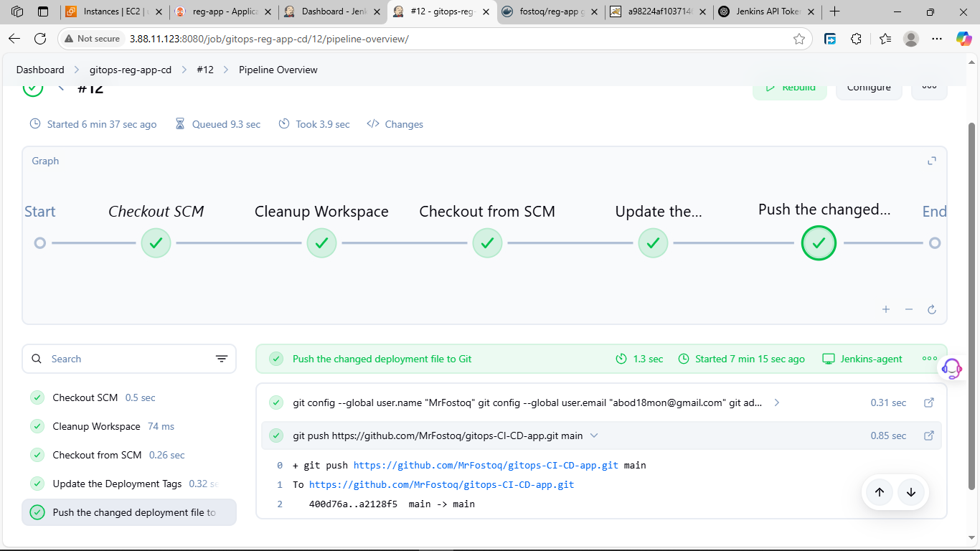This screenshot has height=551, width=980.
Task: Reset the graph view with refresh icon
Action: [x=932, y=309]
